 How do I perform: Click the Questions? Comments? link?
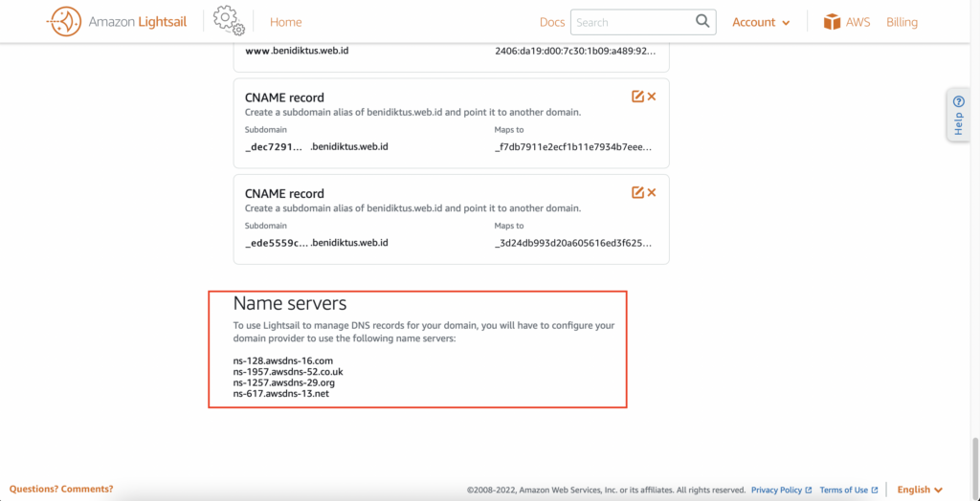click(x=61, y=490)
